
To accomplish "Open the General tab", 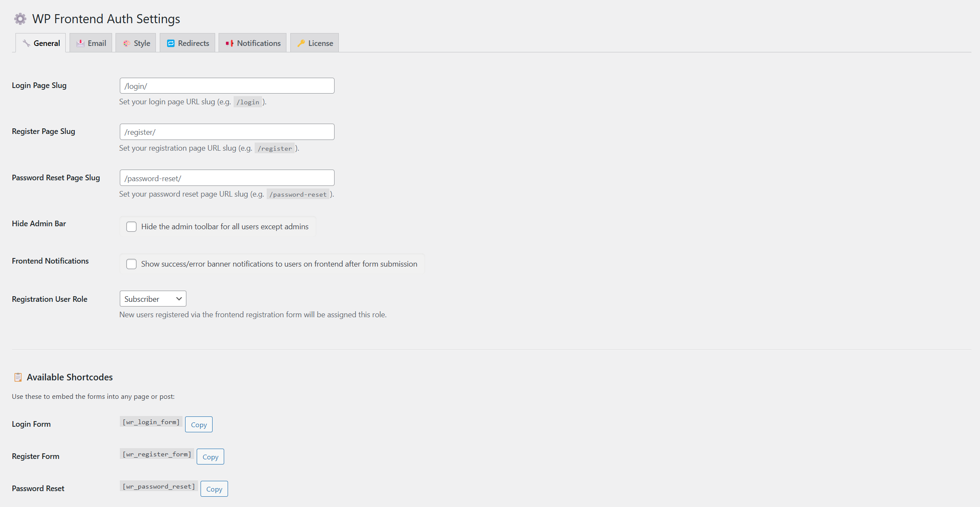I will (x=41, y=43).
